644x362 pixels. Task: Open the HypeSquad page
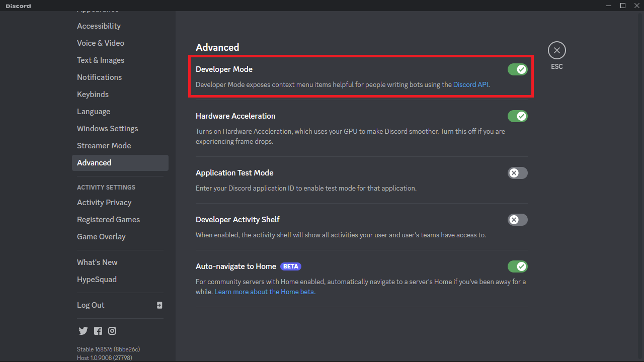click(120, 280)
